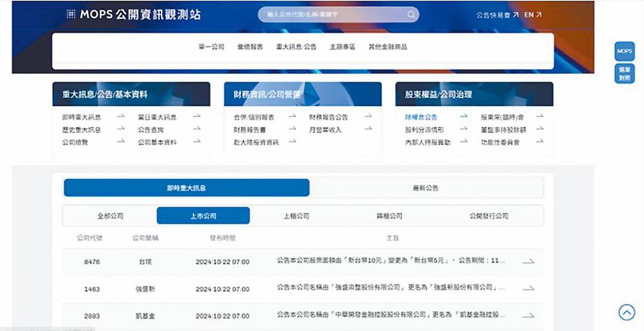Click arrow next to 除權息公告
This screenshot has width=644, height=331.
[464, 116]
